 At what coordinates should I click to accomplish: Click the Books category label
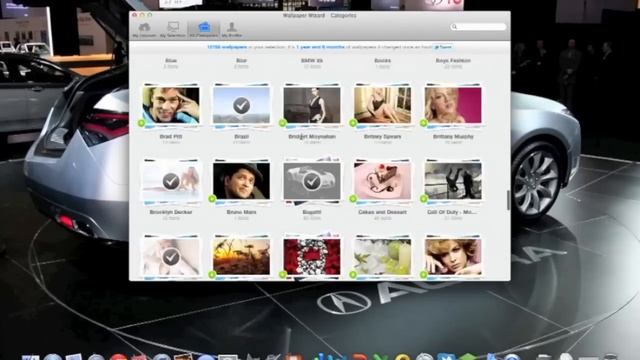pos(382,60)
